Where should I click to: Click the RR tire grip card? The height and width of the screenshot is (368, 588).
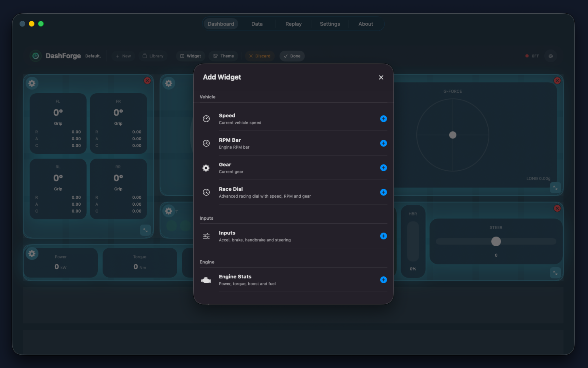(x=118, y=189)
